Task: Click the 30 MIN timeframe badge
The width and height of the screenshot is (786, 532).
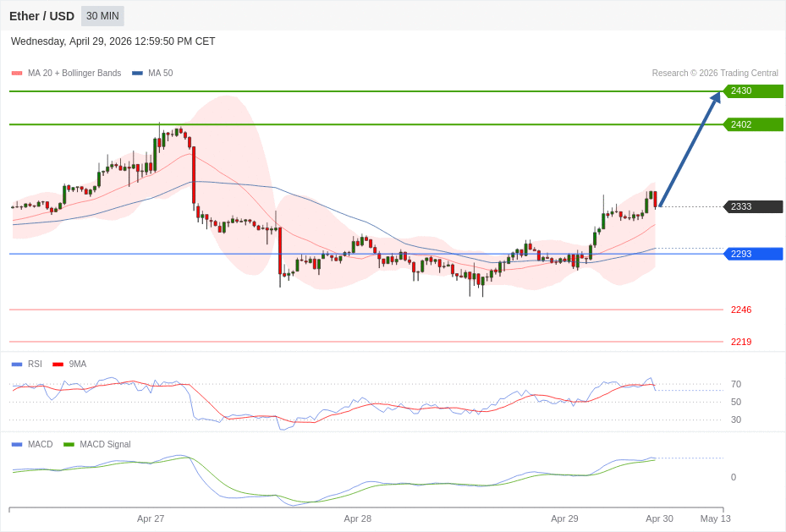Action: (102, 16)
